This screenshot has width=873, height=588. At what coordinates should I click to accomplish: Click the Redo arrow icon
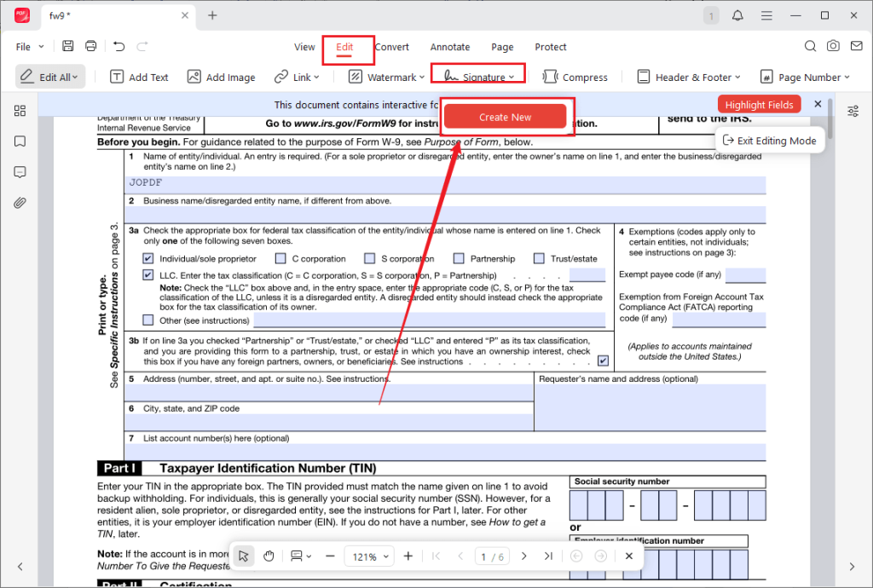[142, 46]
